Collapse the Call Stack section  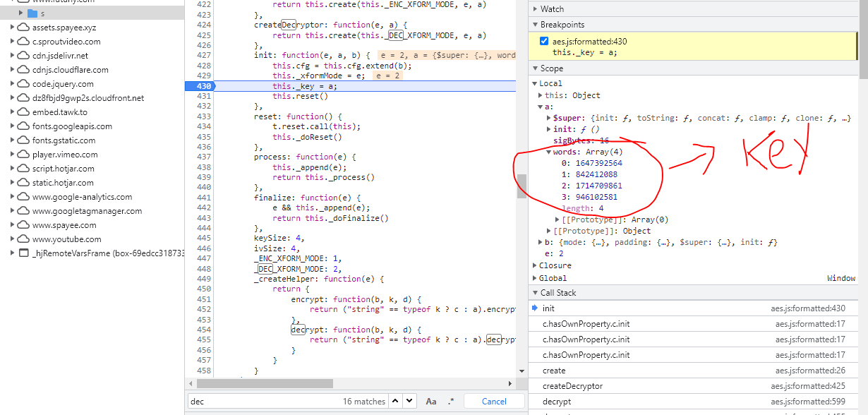[534, 293]
